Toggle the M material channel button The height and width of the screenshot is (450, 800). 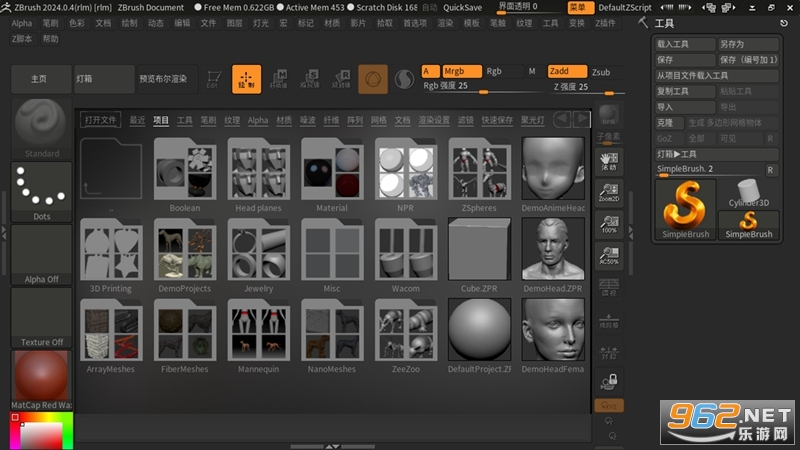pyautogui.click(x=532, y=71)
